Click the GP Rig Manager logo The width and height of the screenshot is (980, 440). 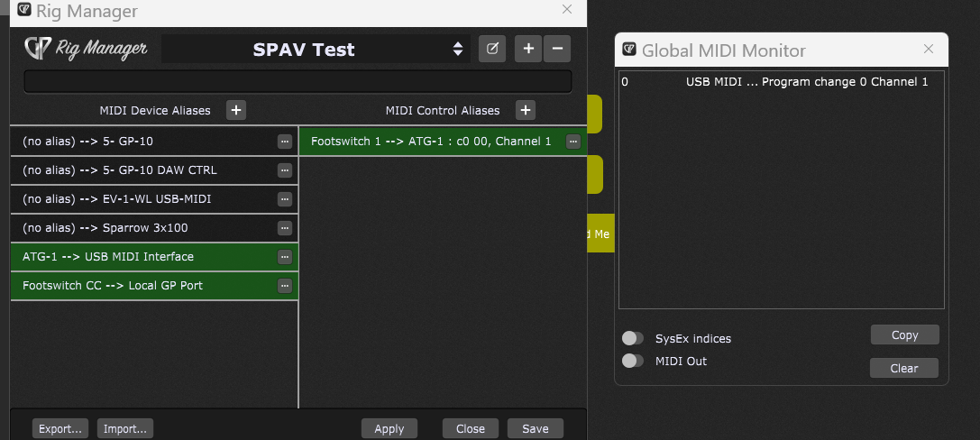(x=86, y=49)
